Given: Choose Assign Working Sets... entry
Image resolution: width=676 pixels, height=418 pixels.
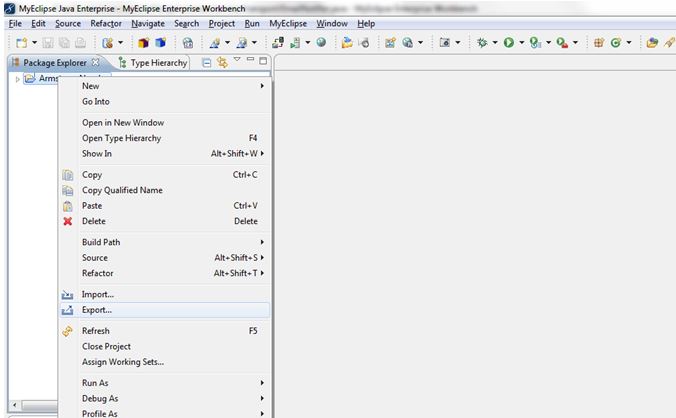Looking at the screenshot, I should coord(164,362).
